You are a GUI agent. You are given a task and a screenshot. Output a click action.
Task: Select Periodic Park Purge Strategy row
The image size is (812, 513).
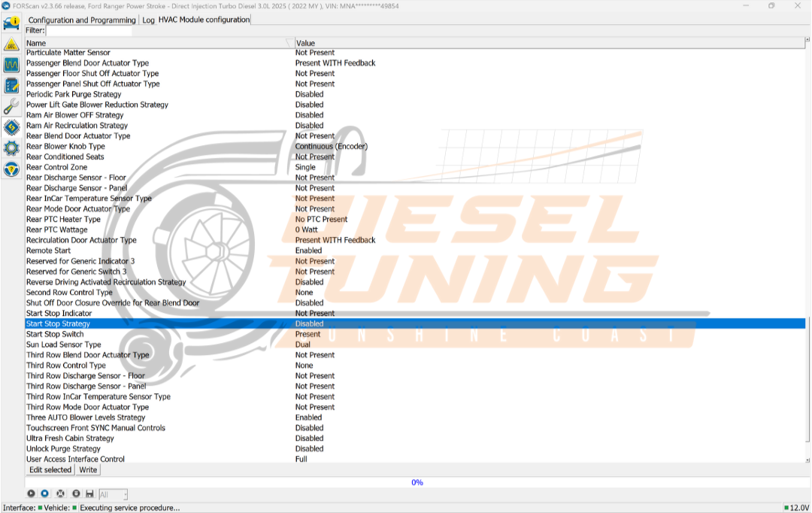tap(415, 94)
